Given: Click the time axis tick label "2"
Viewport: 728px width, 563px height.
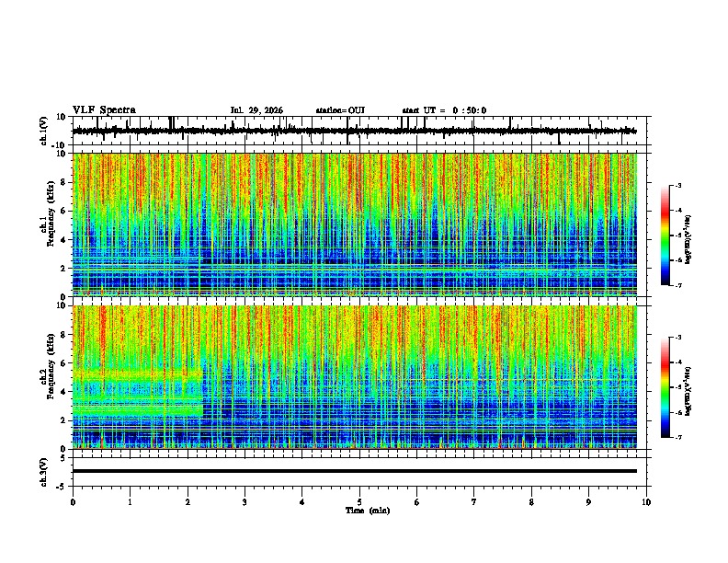Looking at the screenshot, I should point(188,502).
